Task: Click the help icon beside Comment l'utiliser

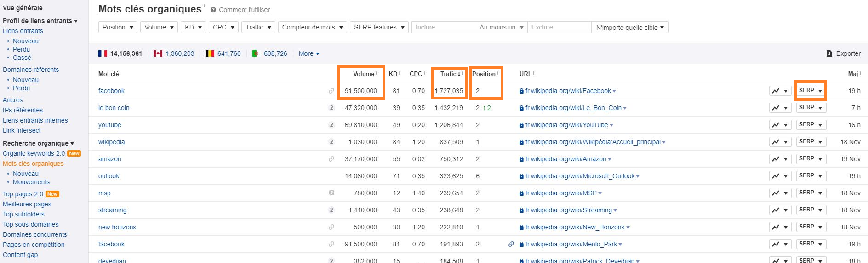Action: 213,10
